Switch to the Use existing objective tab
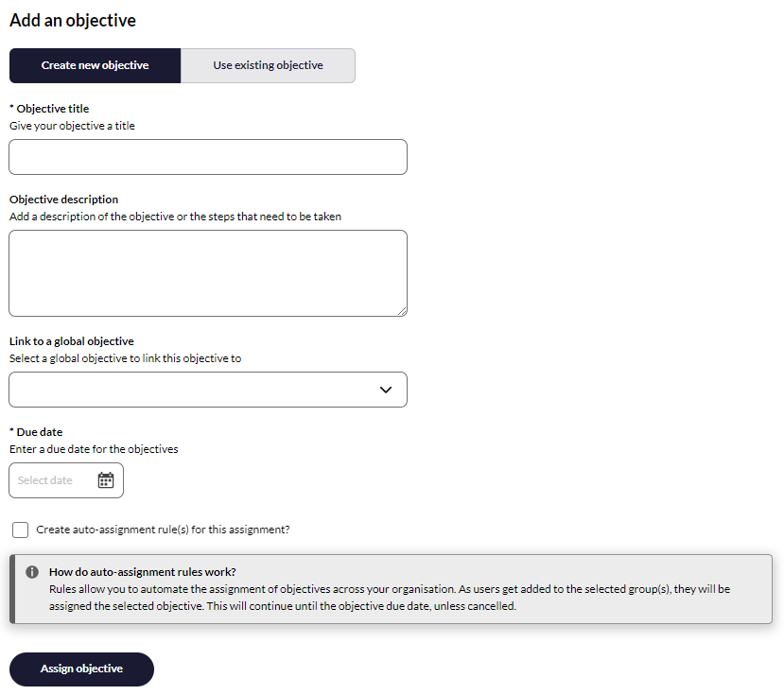Screen dimensions: 784x695 [268, 66]
